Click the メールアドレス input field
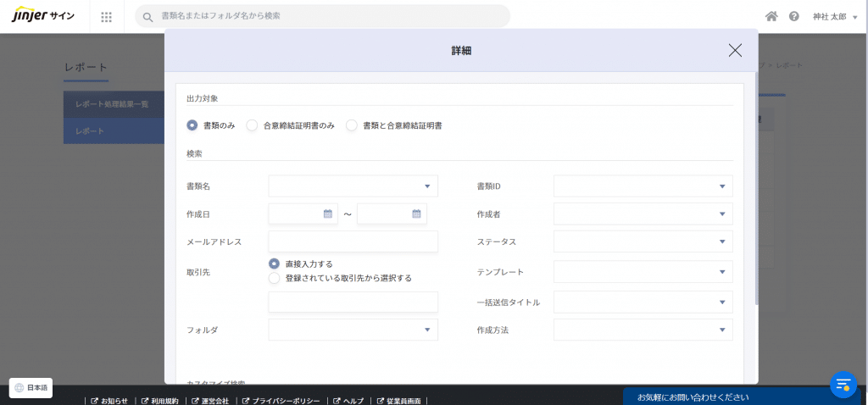This screenshot has height=405, width=868. click(353, 241)
